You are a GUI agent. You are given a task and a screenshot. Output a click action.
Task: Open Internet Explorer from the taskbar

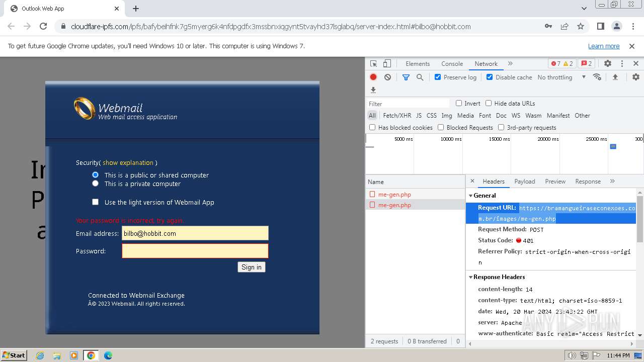coord(40,355)
